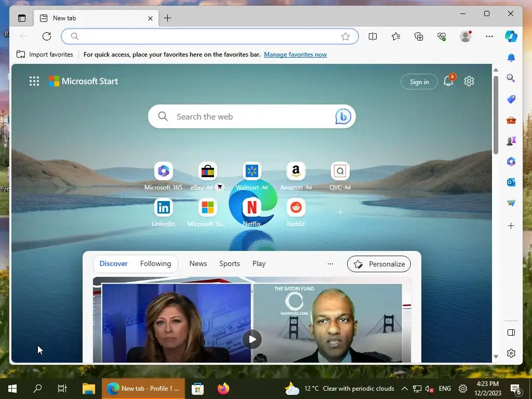Click the page scroll up arrow
This screenshot has height=399, width=532.
[496, 70]
